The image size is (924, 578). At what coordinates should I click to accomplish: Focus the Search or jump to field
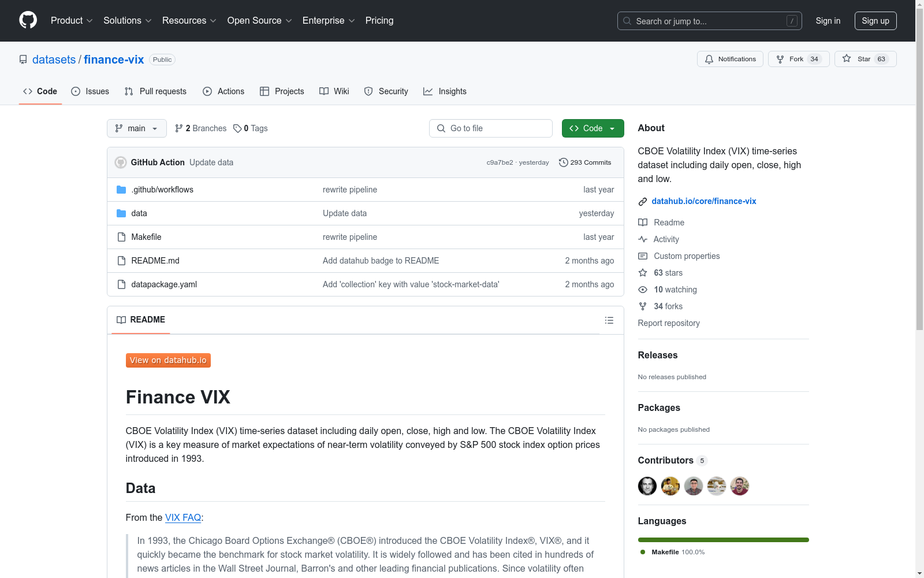709,21
